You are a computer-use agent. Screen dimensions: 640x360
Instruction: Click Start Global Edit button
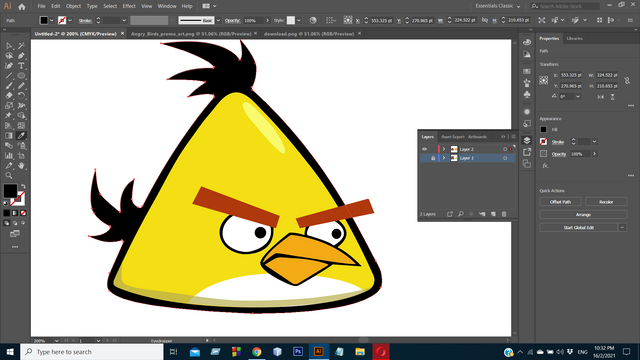coord(579,227)
